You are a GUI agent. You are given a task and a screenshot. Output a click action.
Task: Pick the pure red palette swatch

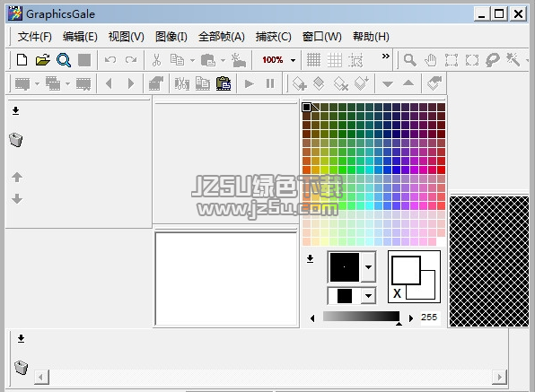[x=441, y=170]
